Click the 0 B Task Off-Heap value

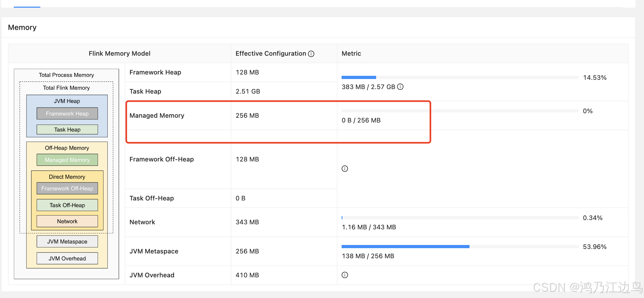tap(241, 198)
